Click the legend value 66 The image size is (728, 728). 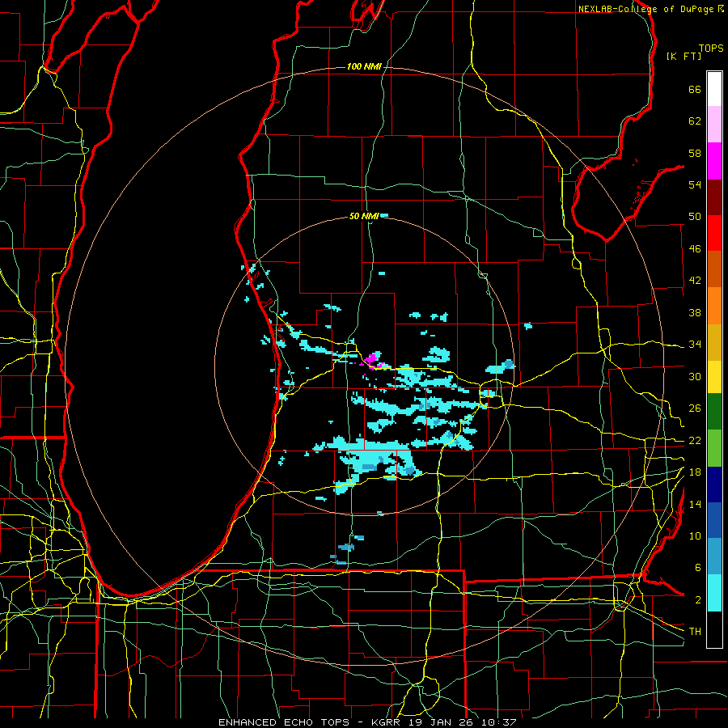click(x=695, y=90)
